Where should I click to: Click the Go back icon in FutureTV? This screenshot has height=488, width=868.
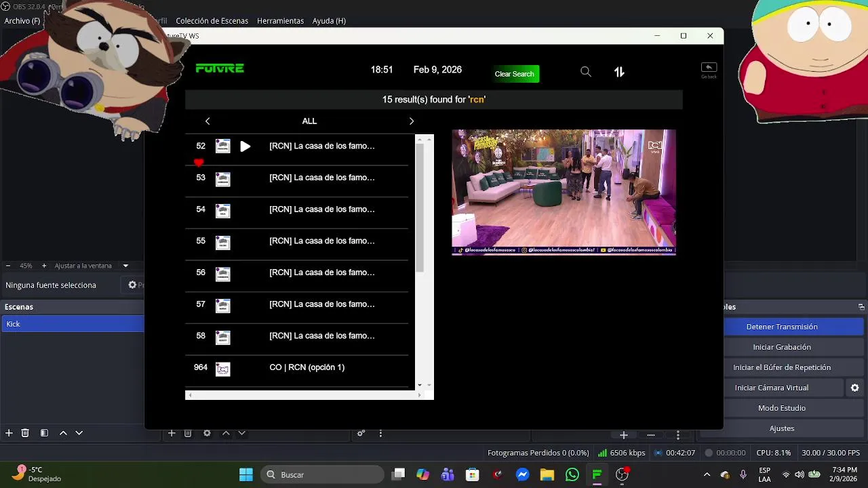(x=709, y=69)
